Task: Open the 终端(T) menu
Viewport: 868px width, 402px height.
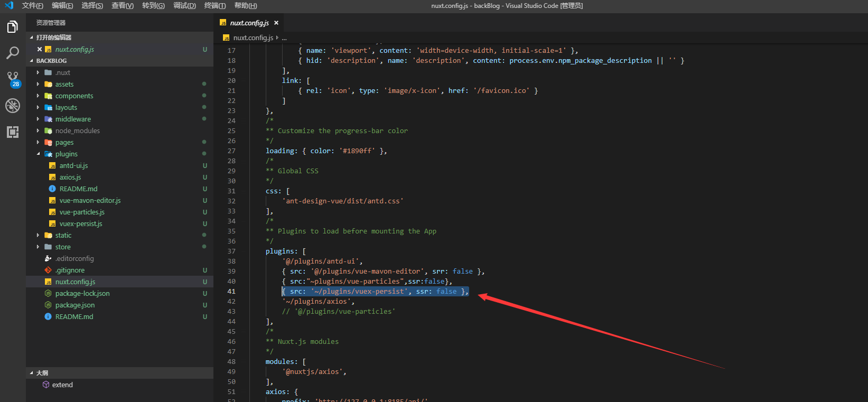Action: 214,5
